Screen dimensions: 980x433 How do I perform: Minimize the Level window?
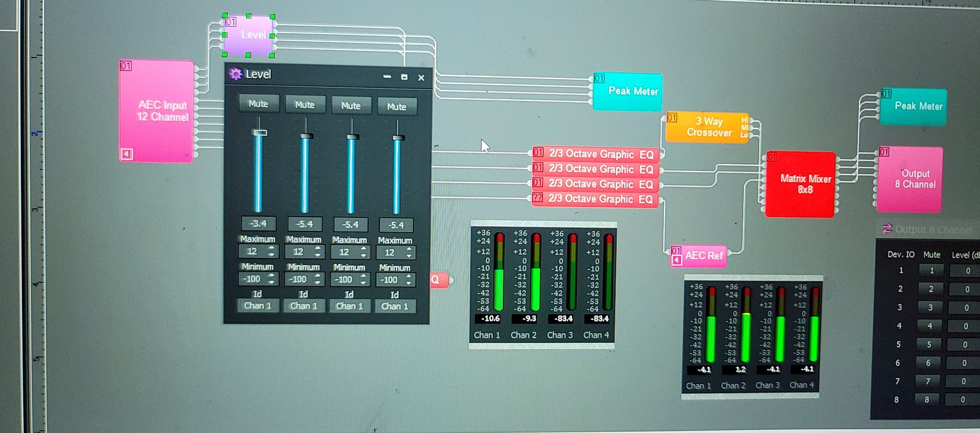[x=387, y=77]
